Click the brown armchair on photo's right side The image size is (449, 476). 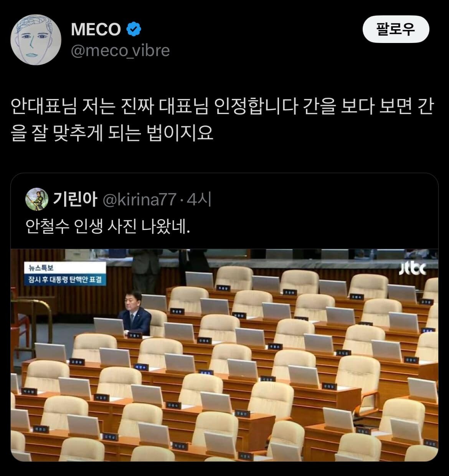point(358,385)
